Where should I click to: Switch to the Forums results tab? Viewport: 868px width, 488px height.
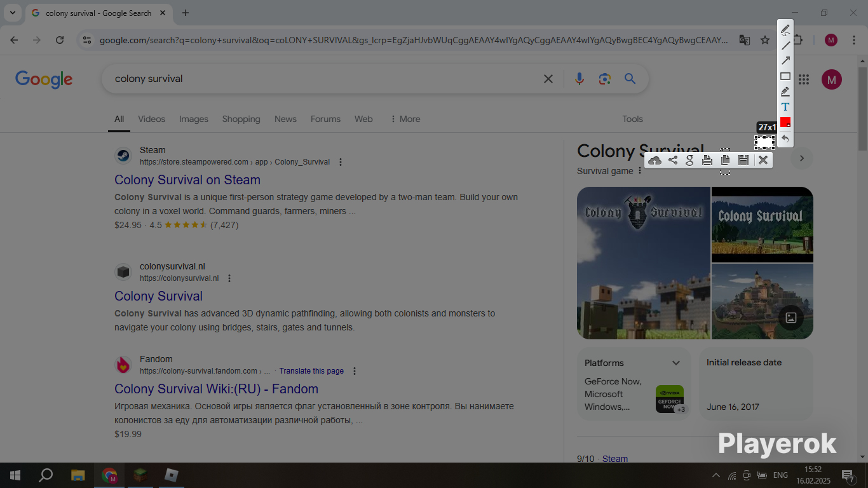pyautogui.click(x=325, y=119)
